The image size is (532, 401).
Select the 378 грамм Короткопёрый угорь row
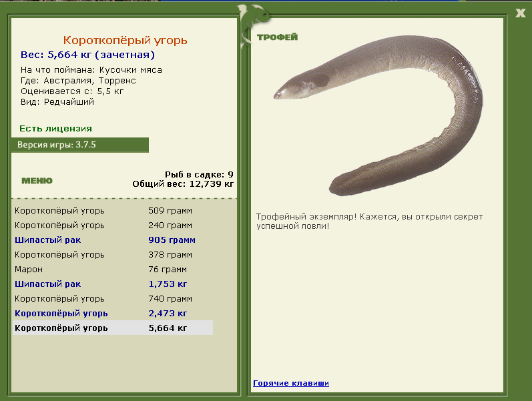(113, 254)
